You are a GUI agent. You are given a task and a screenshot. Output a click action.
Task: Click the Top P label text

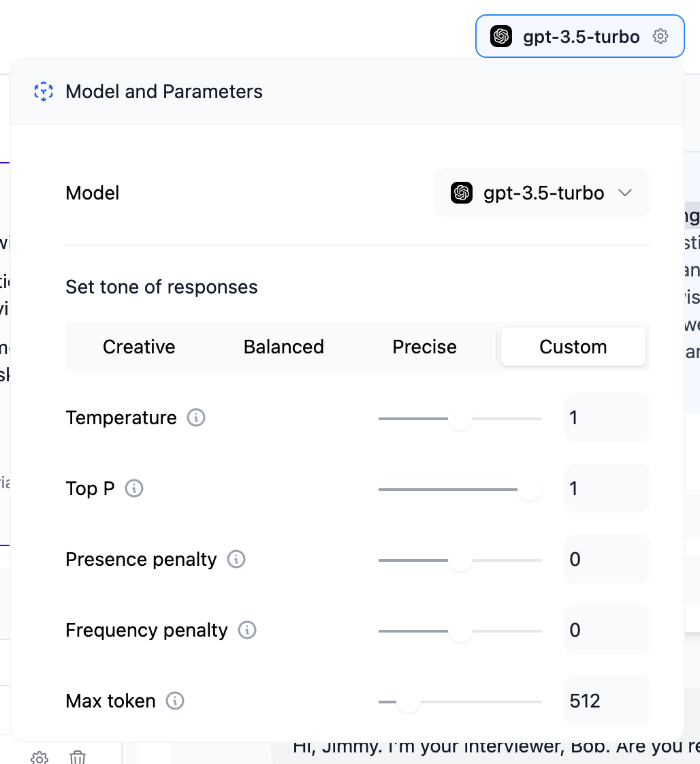[90, 488]
